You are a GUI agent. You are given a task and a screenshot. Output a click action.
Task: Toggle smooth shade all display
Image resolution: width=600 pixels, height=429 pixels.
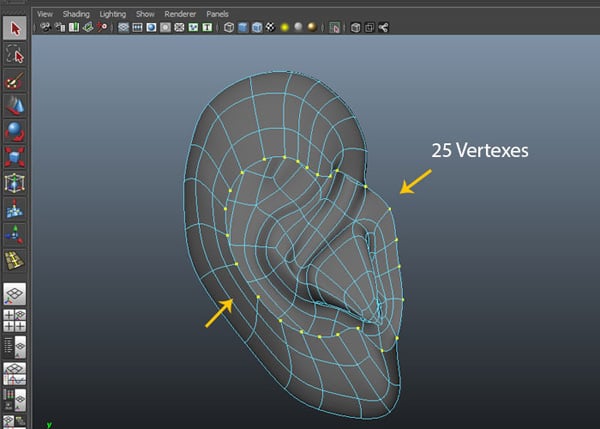pyautogui.click(x=245, y=29)
